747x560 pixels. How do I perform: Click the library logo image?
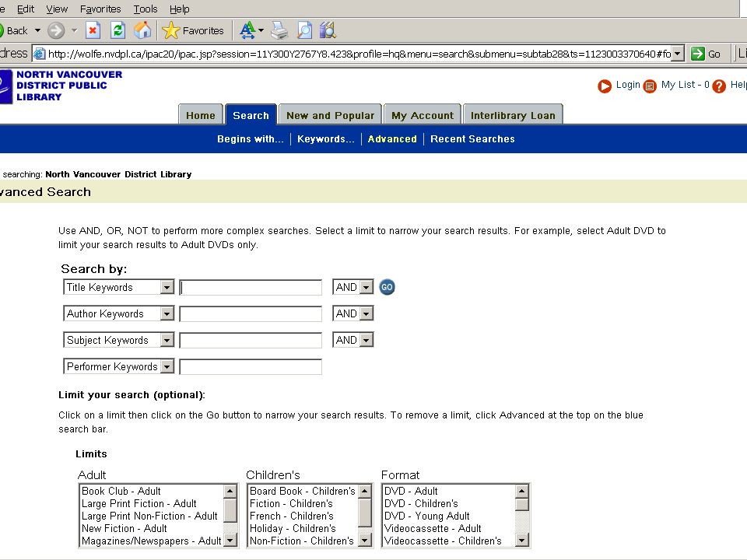coord(5,86)
